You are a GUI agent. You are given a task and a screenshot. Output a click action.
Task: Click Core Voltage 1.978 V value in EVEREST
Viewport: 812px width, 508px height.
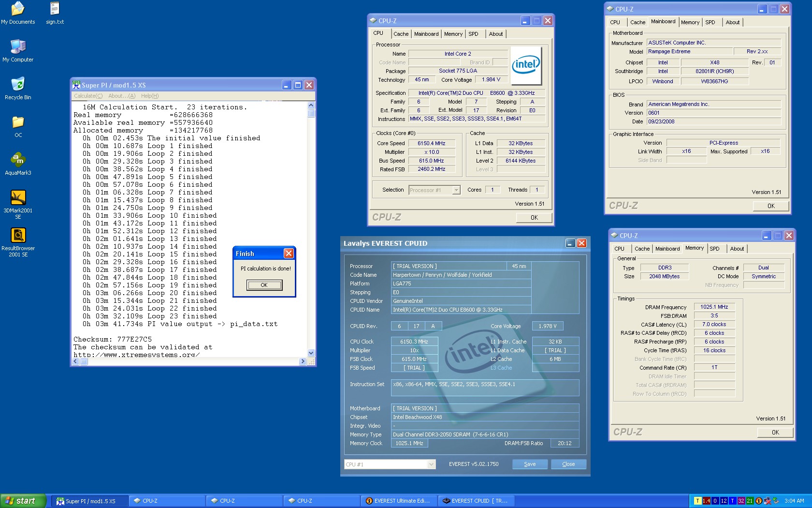(x=548, y=326)
